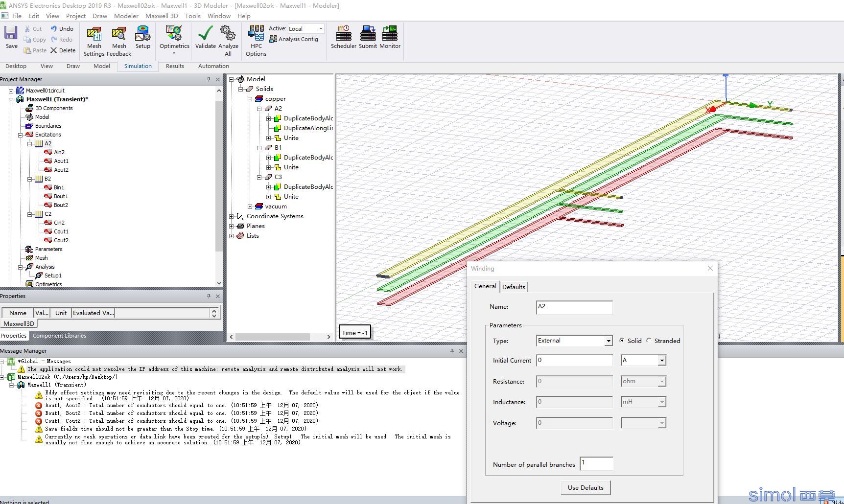The height and width of the screenshot is (504, 844).
Task: Open Mesh Feedback tool
Action: (119, 42)
